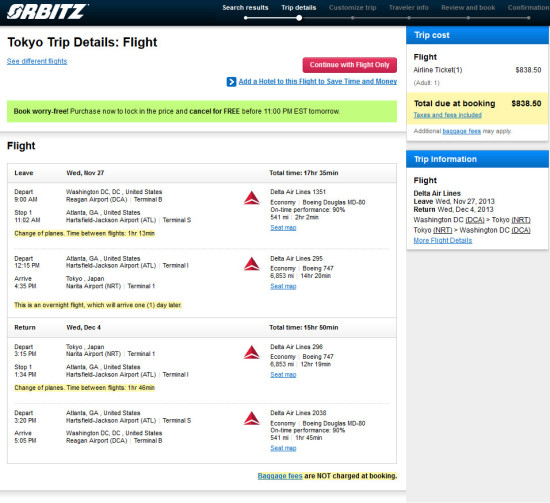Open the Taxes and fees included link

[x=448, y=115]
